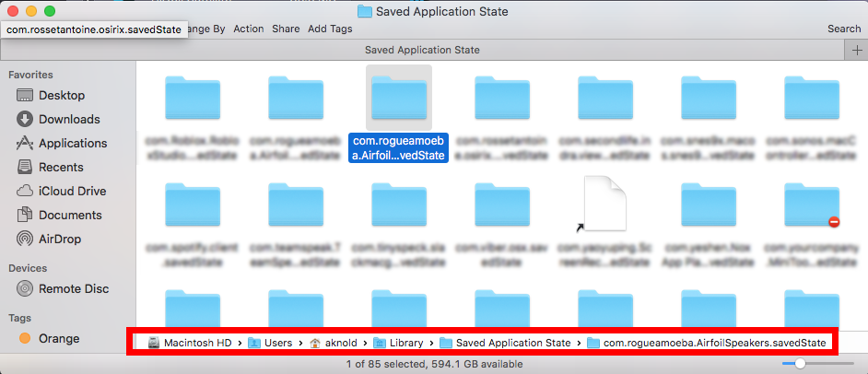This screenshot has width=868, height=374.
Task: Open the Arrange By toolbar menu
Action: 205,29
